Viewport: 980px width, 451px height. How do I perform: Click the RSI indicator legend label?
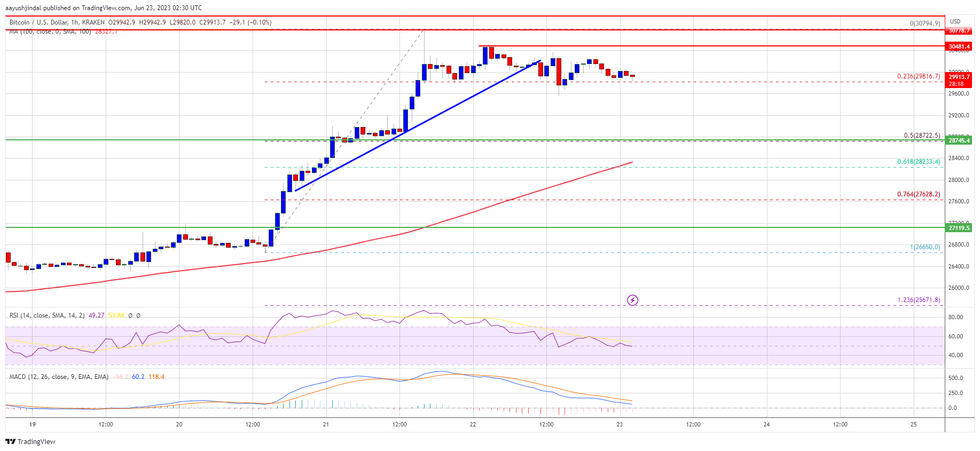pyautogui.click(x=47, y=315)
